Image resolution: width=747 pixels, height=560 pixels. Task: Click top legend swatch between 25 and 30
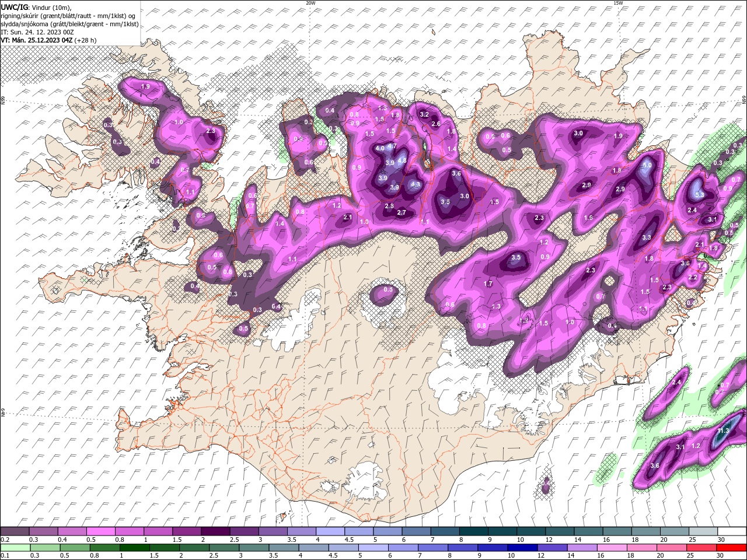pyautogui.click(x=703, y=531)
